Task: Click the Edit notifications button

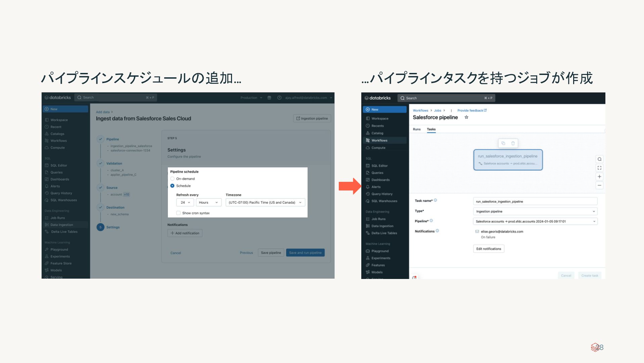Action: 489,249
